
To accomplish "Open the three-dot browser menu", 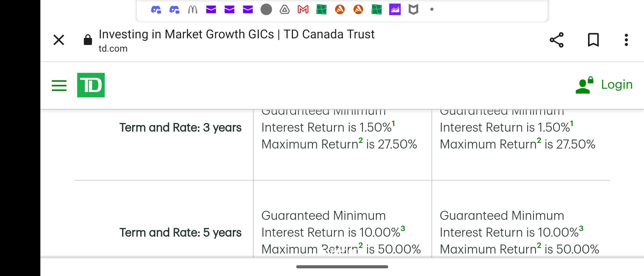I will 626,40.
